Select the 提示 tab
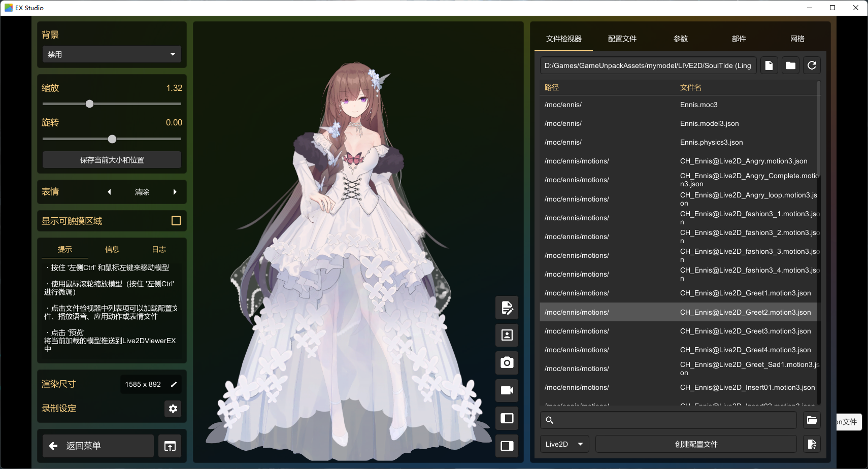This screenshot has width=868, height=469. (x=65, y=249)
